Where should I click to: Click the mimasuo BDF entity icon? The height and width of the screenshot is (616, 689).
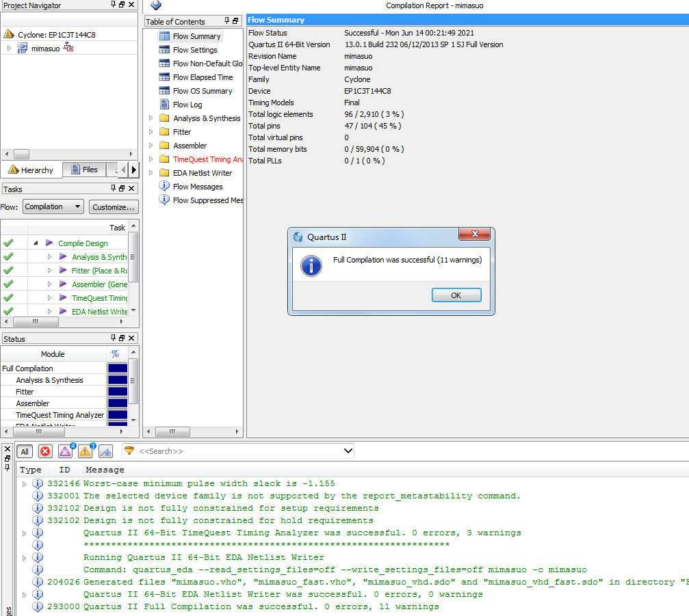(23, 49)
